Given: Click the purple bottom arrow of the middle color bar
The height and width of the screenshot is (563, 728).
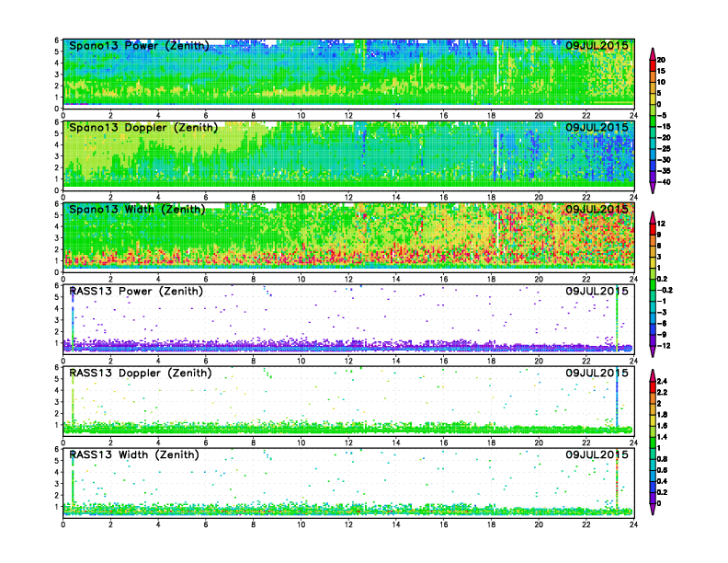Looking at the screenshot, I should (653, 351).
